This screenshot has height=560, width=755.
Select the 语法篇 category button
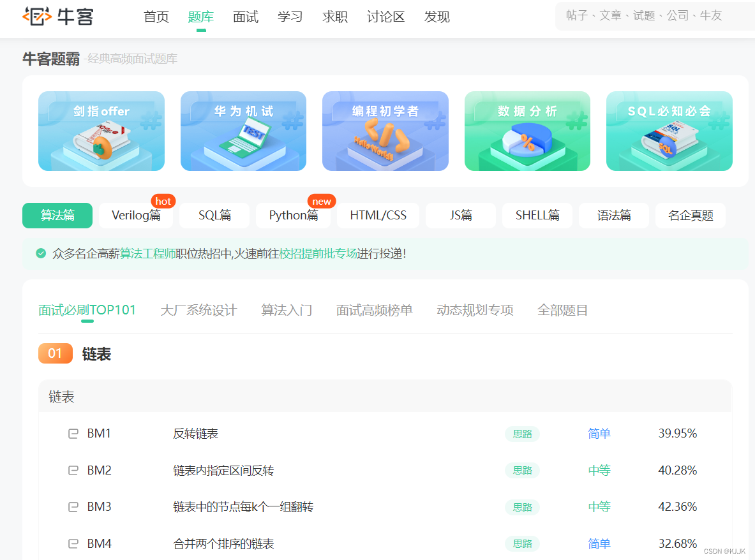614,215
